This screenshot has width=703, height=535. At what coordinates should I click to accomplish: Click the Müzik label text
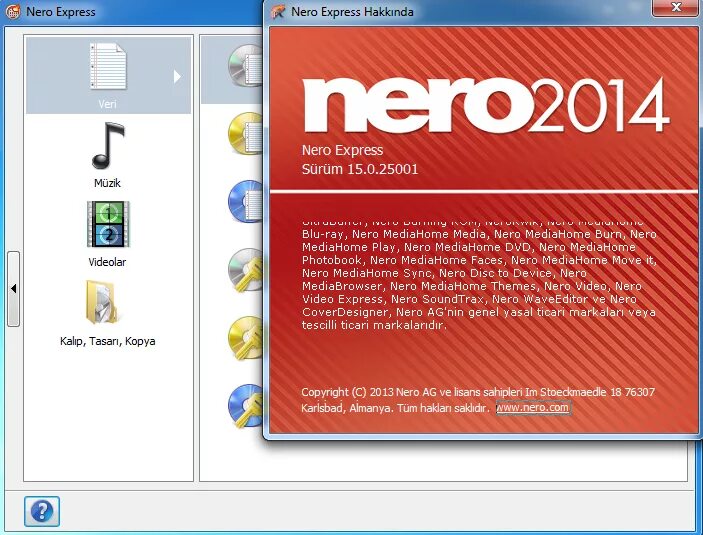[108, 183]
